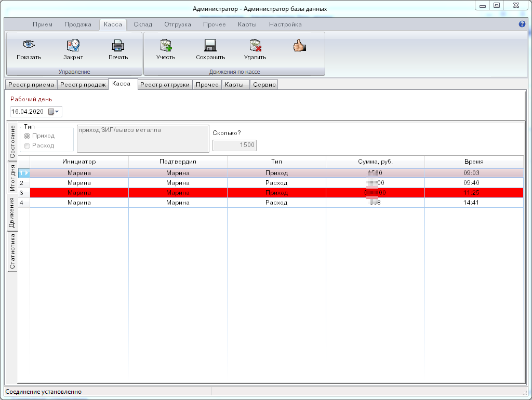Sort by the Сумма, руб. column header
This screenshot has width=532, height=400.
375,162
